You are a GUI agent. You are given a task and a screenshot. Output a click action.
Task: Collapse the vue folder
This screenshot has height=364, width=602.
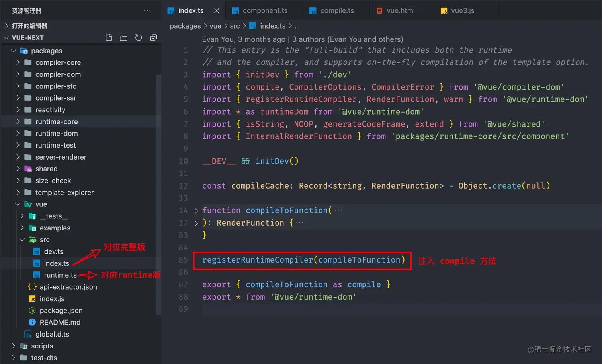coord(18,204)
